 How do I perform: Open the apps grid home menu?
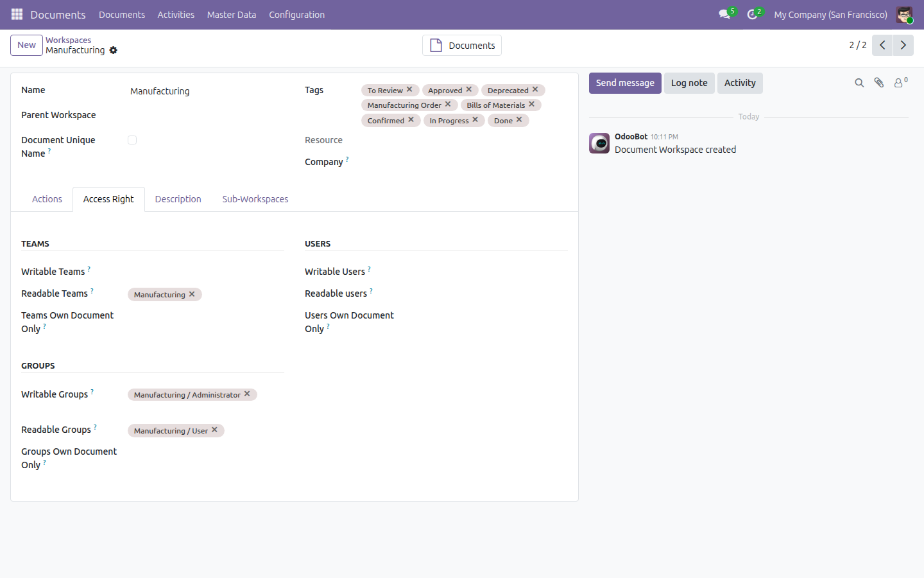click(x=17, y=14)
